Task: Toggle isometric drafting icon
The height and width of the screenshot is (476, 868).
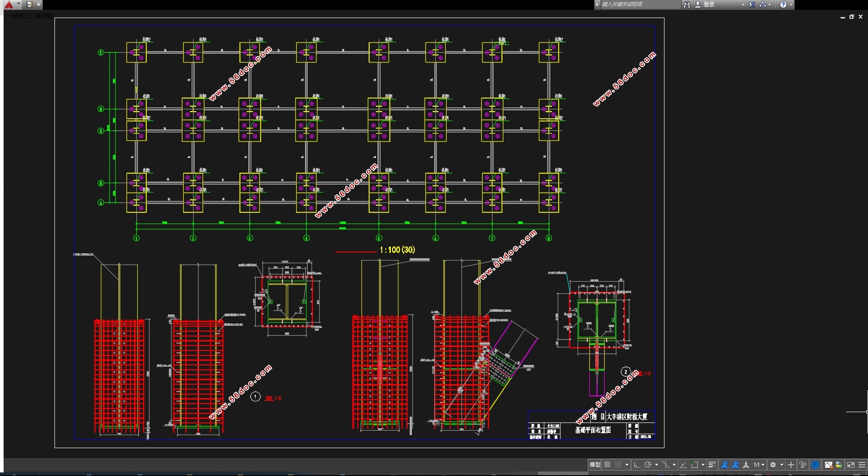Action: click(665, 465)
